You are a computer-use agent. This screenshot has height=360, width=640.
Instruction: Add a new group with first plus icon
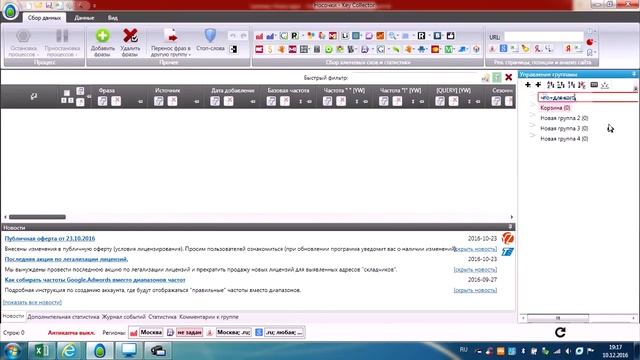(x=528, y=85)
